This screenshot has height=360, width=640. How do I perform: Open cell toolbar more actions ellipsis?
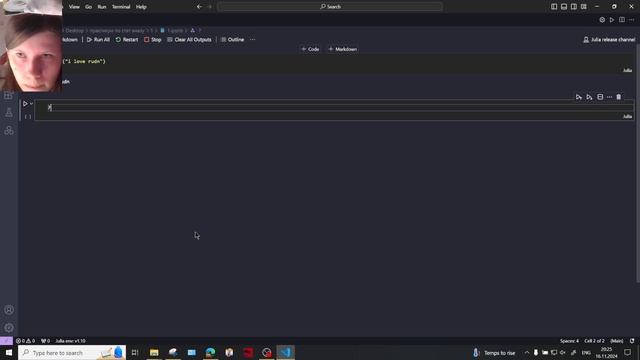click(609, 97)
